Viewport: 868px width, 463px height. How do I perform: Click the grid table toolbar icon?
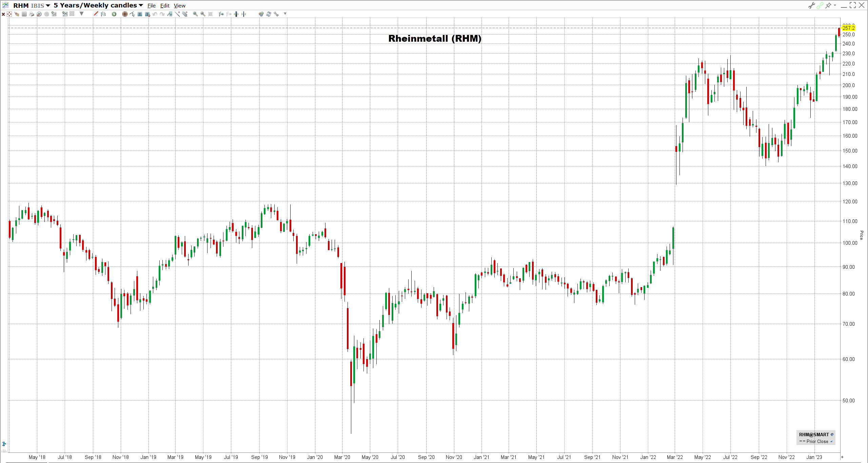(x=24, y=14)
